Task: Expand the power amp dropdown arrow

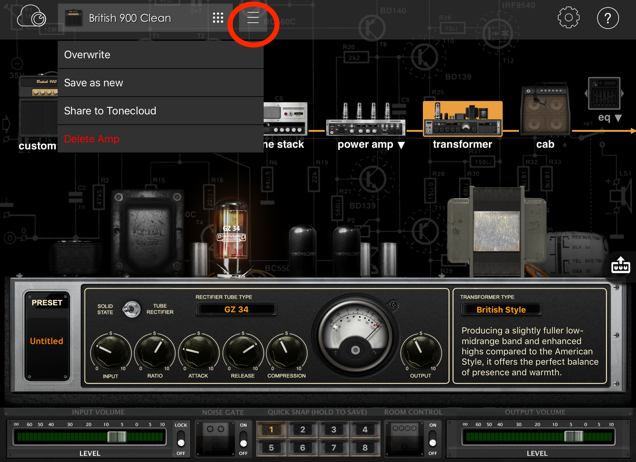Action: point(401,145)
